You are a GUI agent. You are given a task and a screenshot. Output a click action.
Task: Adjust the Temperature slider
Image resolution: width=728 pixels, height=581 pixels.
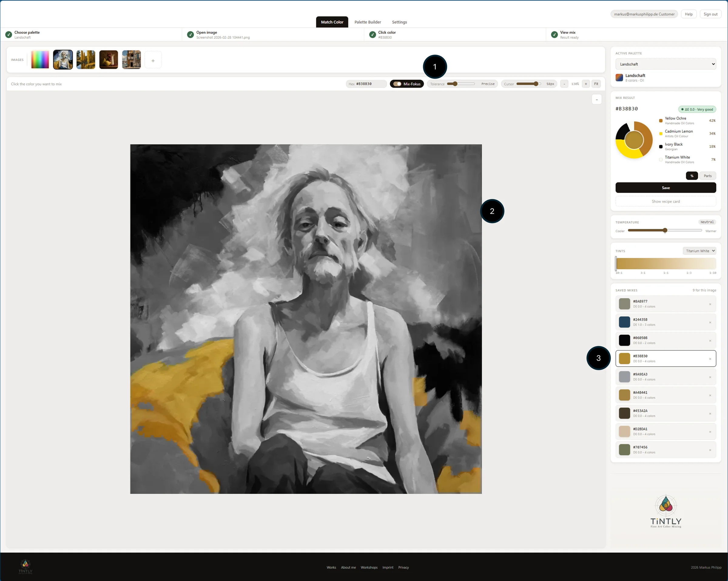[x=665, y=230]
